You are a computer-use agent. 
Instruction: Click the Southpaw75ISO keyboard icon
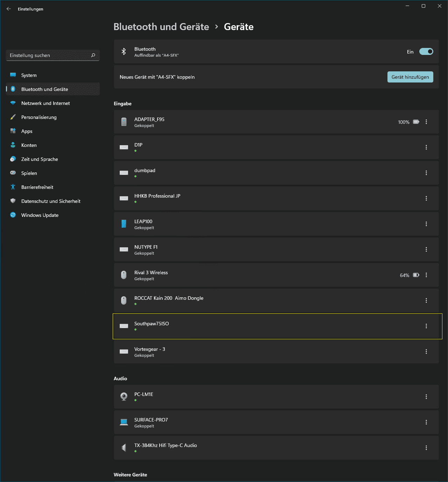[124, 326]
